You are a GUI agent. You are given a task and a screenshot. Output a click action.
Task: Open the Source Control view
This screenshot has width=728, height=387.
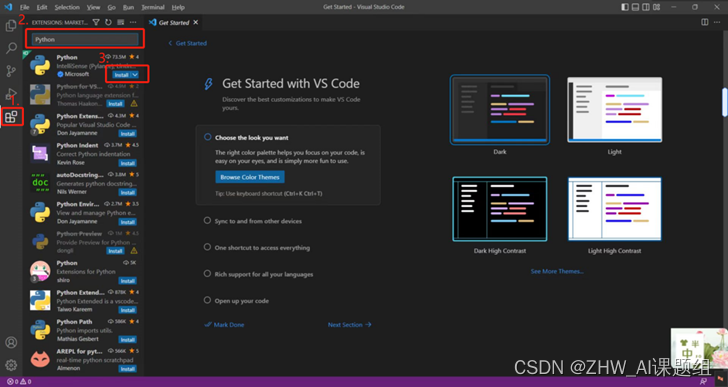pos(11,71)
